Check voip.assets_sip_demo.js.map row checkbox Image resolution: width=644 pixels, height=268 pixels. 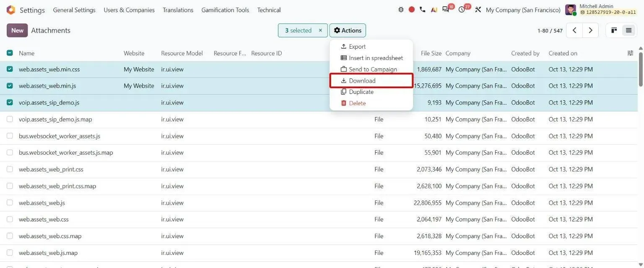click(10, 119)
